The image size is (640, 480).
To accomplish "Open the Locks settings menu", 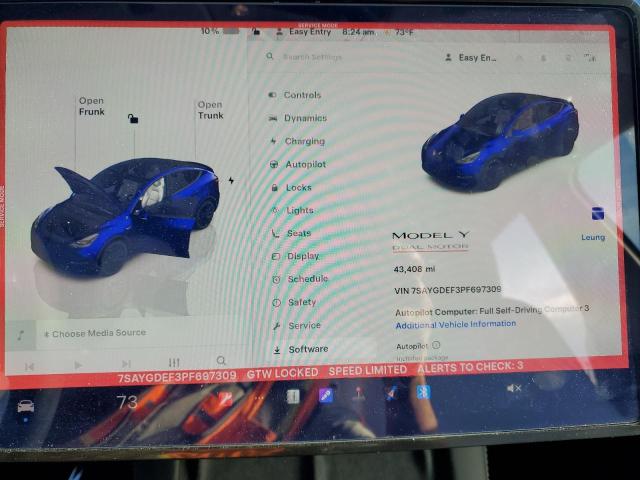I will tap(291, 188).
